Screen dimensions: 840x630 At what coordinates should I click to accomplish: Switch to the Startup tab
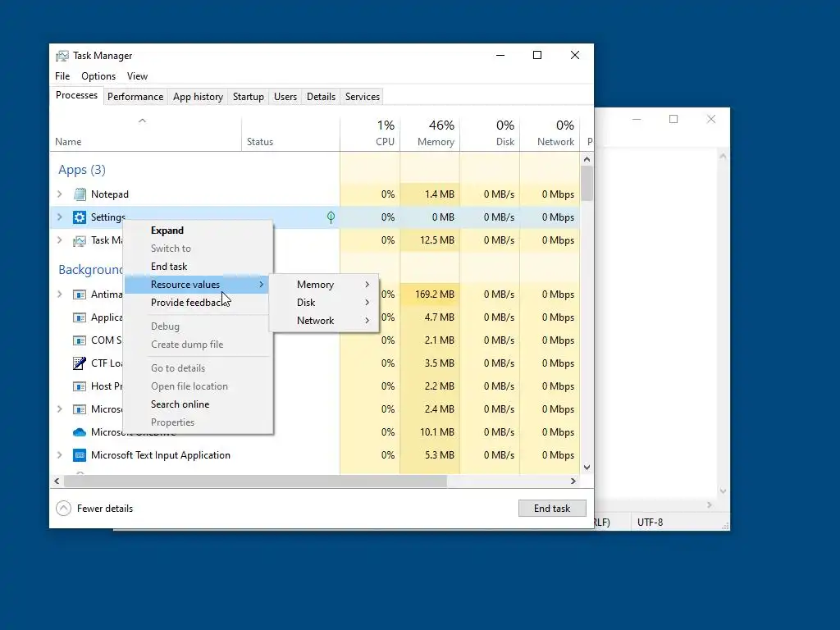[x=248, y=97]
